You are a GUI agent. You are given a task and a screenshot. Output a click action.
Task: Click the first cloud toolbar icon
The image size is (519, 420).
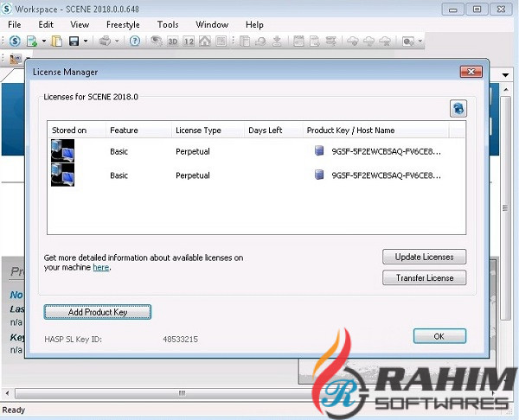click(353, 41)
